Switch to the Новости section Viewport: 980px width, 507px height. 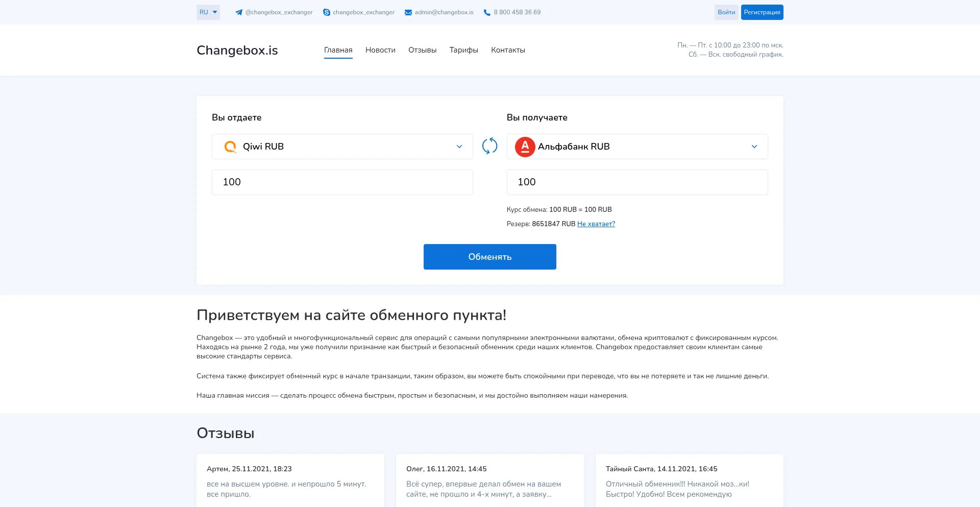coord(380,50)
